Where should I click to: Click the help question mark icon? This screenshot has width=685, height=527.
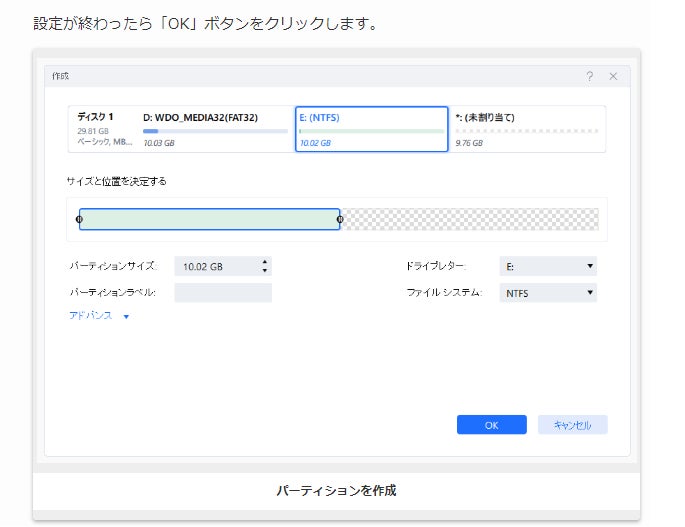(x=590, y=76)
